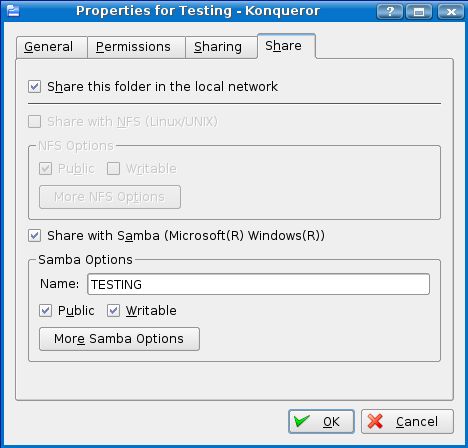
Task: Uncheck the Samba Public option
Action: 45,311
